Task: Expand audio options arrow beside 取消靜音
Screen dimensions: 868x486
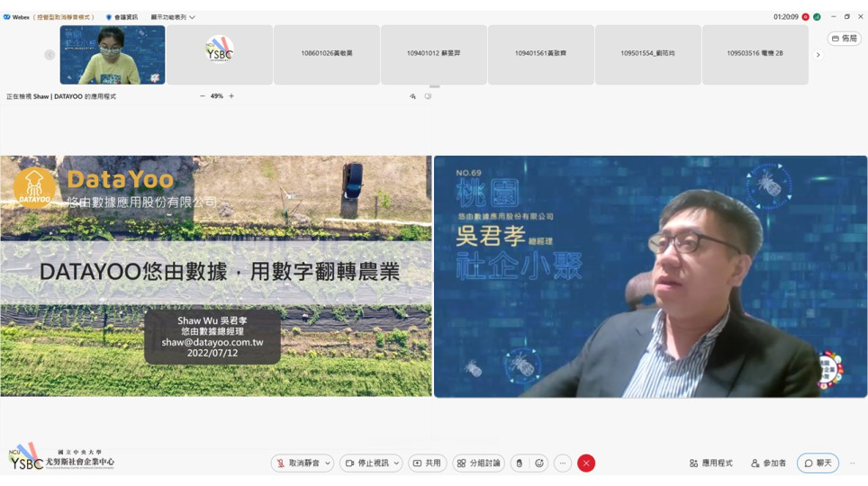Action: [328, 463]
